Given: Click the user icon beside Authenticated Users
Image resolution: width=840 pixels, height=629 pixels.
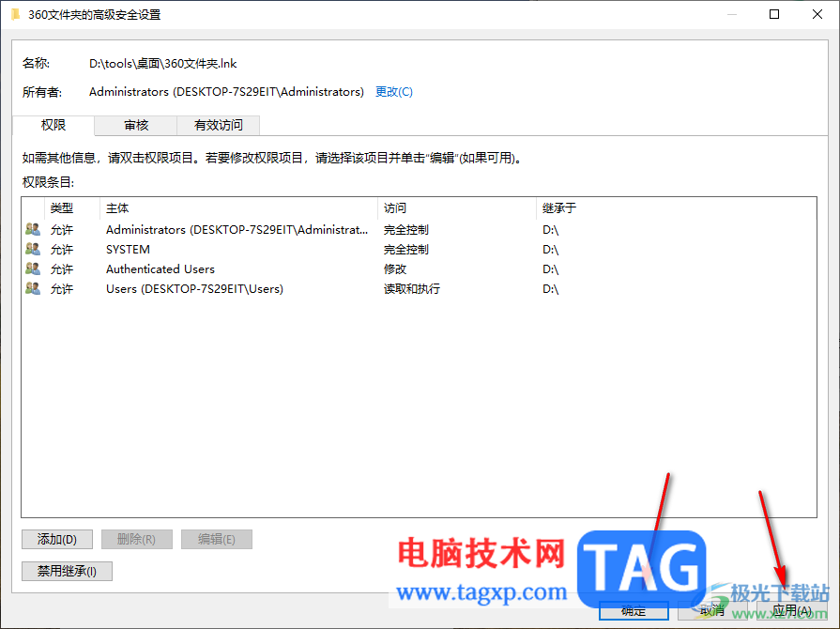Looking at the screenshot, I should tap(32, 268).
